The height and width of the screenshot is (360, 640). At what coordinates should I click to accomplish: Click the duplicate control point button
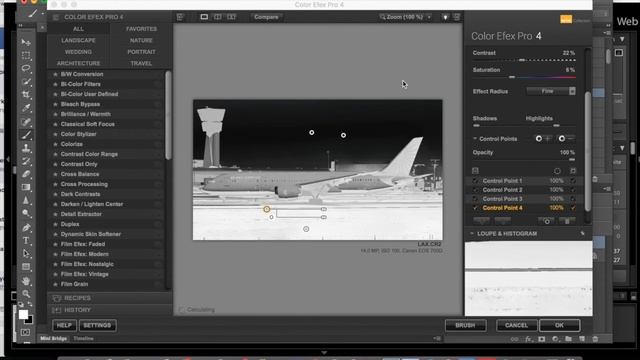tap(547, 221)
